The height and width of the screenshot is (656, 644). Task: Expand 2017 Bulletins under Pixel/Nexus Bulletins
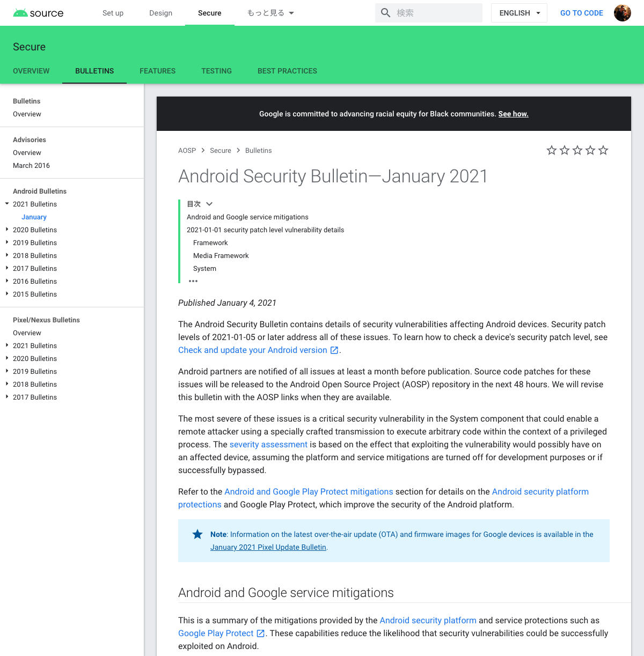7,397
